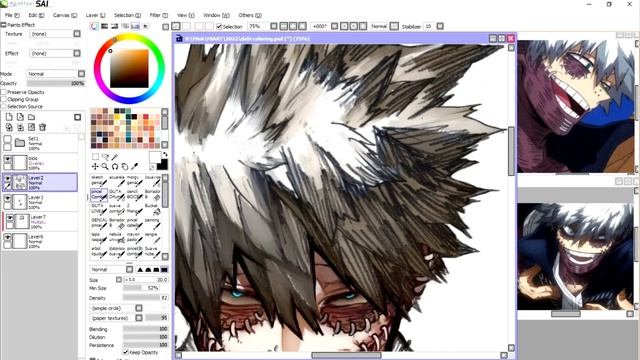640x360 pixels.
Task: Select the magic wand tool
Action: 115,157
